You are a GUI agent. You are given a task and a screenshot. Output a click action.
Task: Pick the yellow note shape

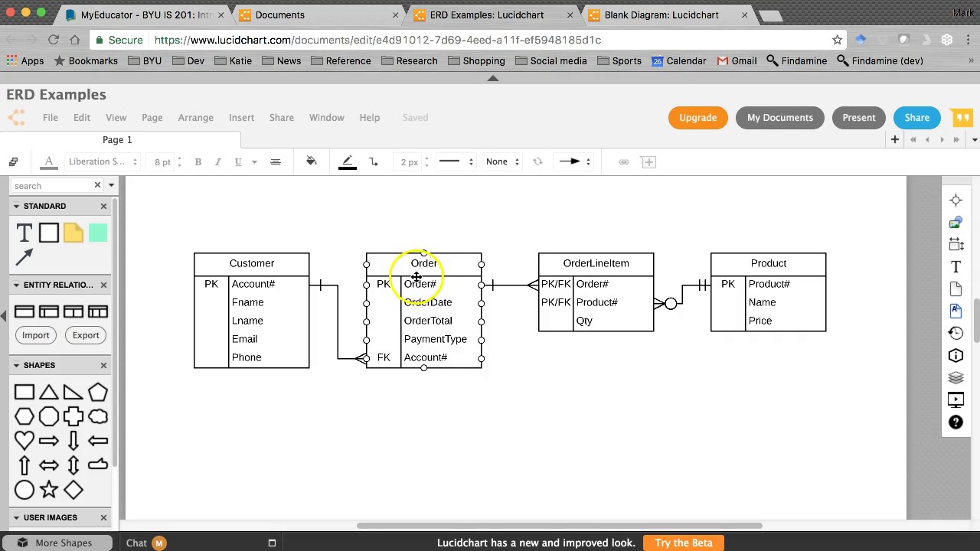point(73,233)
